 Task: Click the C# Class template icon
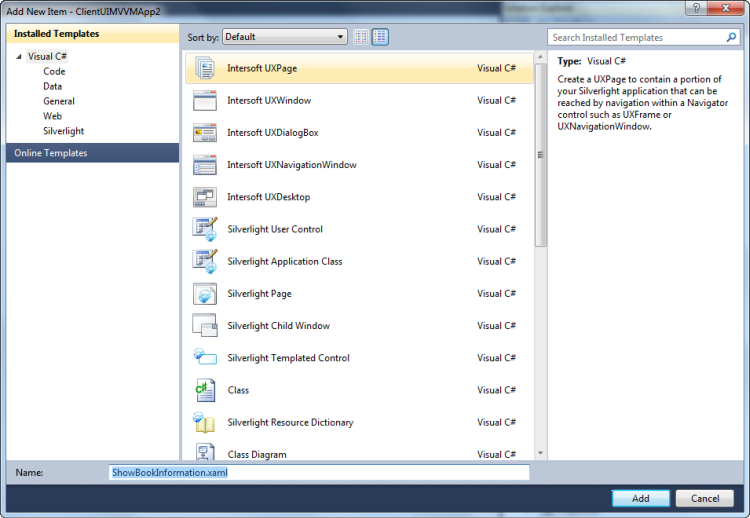205,390
